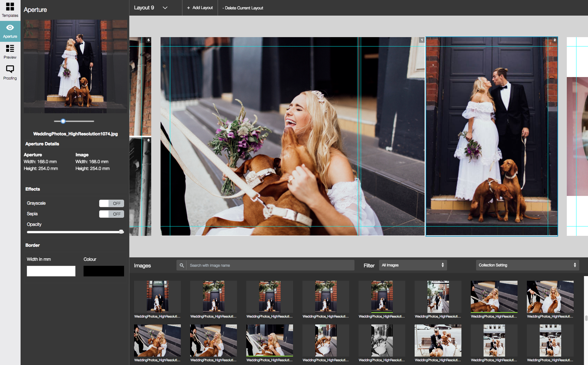Screen dimensions: 588x365
Task: Select aperture number 1 badge
Action: coord(422,40)
